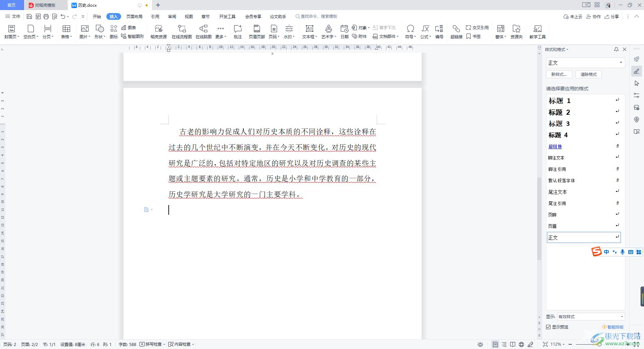Open the 审阅 ribbon tab
The height and width of the screenshot is (349, 644).
click(172, 16)
